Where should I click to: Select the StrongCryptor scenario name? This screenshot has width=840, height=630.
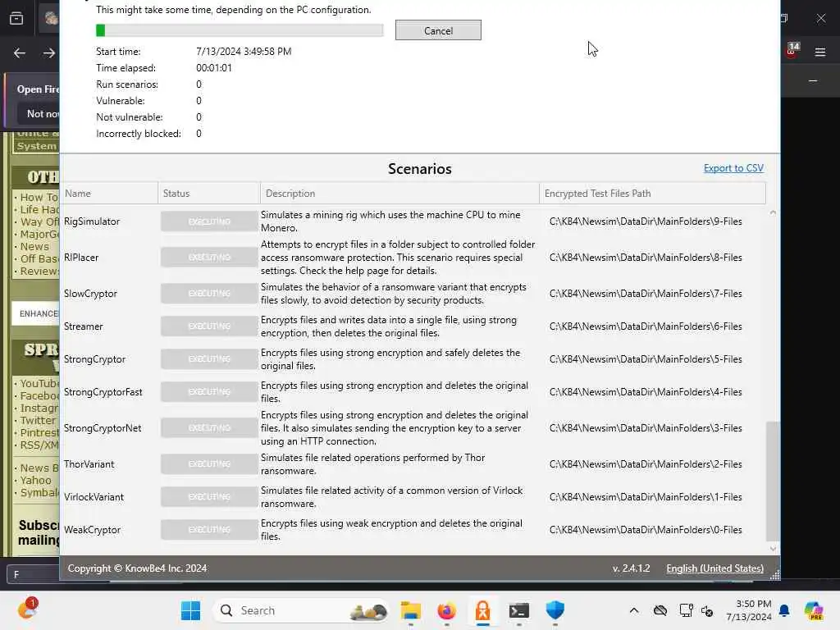point(94,359)
